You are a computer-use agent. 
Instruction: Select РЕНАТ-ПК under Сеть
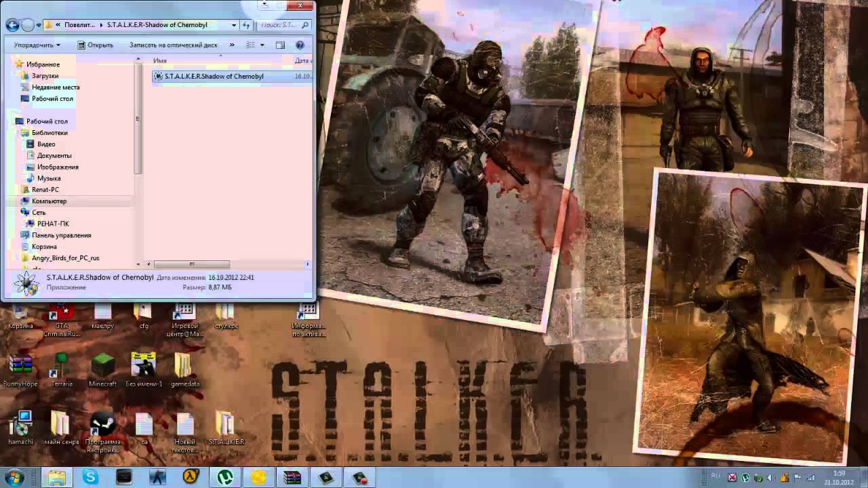click(x=53, y=224)
